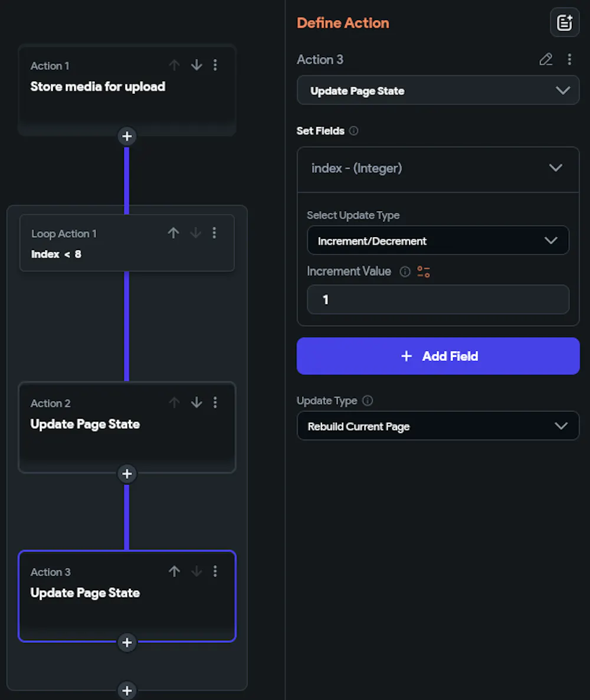
Task: Select the Loop Action 1 card
Action: 127,243
